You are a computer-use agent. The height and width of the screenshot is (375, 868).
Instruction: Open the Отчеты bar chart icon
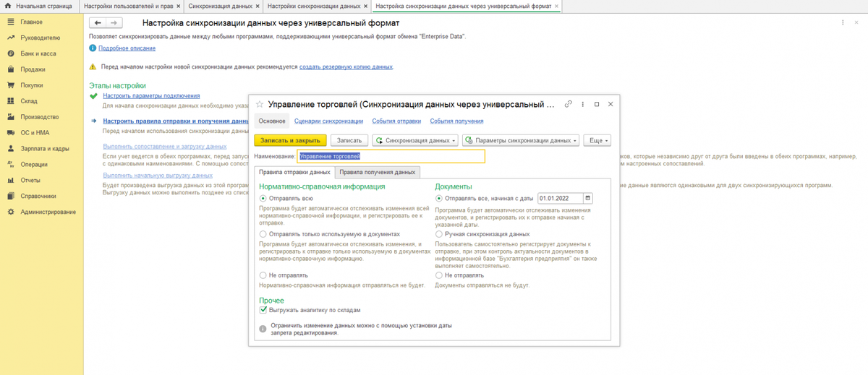11,180
